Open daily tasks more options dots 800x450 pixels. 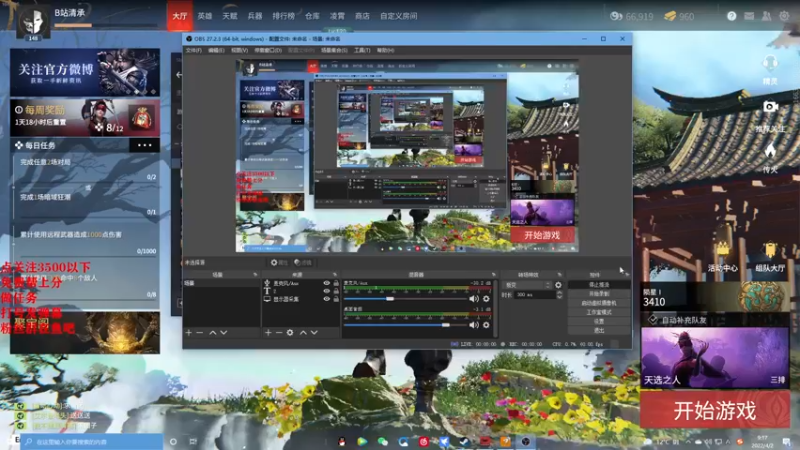[144, 145]
